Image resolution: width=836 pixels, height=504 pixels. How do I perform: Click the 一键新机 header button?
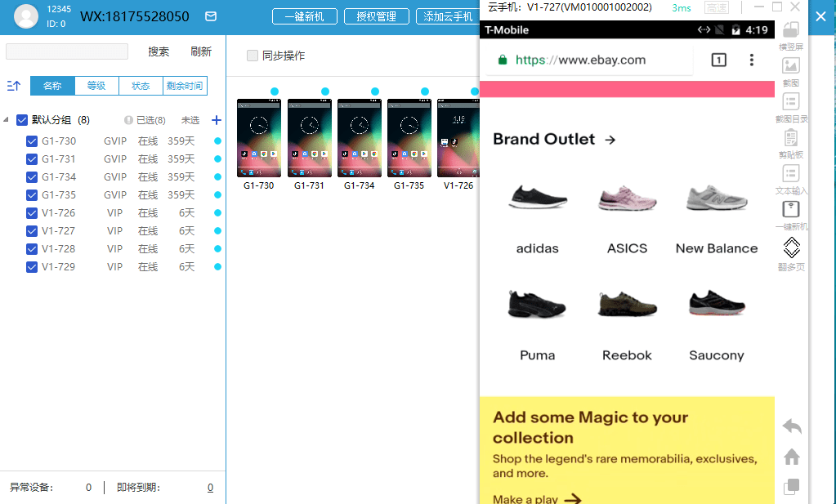(305, 16)
